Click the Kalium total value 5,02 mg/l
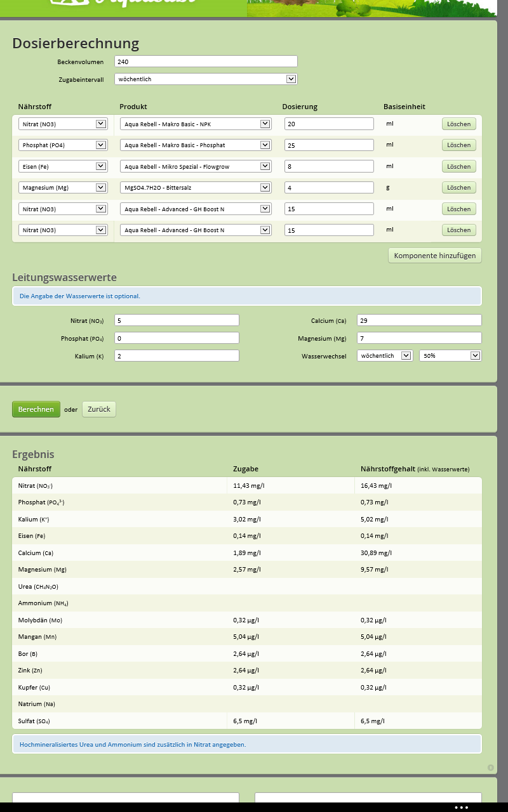 tap(375, 520)
